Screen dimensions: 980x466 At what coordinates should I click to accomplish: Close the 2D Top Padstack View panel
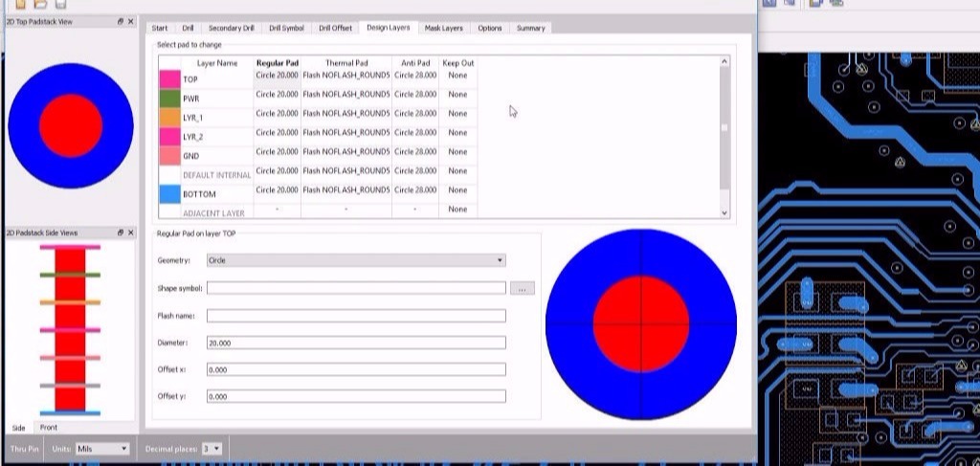(132, 20)
